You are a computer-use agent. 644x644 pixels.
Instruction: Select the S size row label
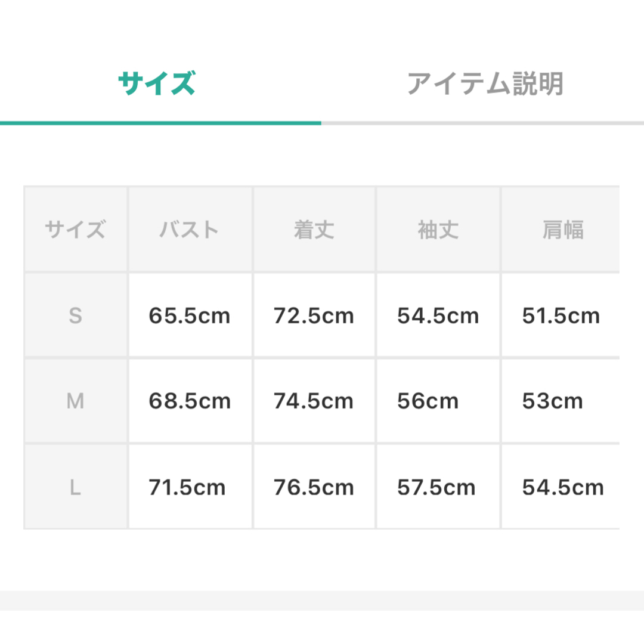[75, 315]
